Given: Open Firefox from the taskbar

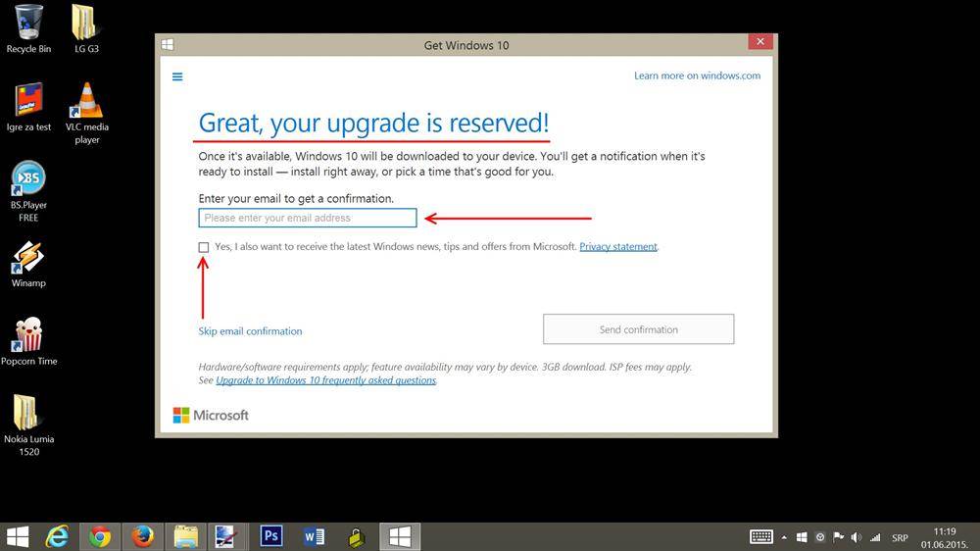Looking at the screenshot, I should coord(143,536).
